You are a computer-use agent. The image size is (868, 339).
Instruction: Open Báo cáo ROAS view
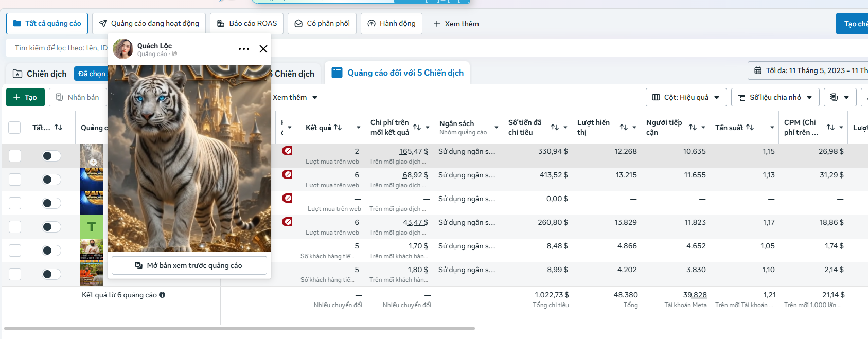click(247, 24)
